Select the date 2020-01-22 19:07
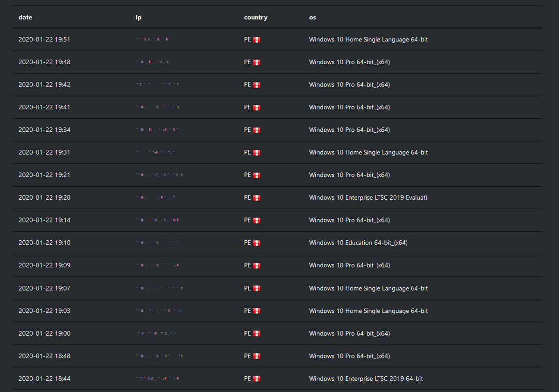The height and width of the screenshot is (392, 559). 44,288
